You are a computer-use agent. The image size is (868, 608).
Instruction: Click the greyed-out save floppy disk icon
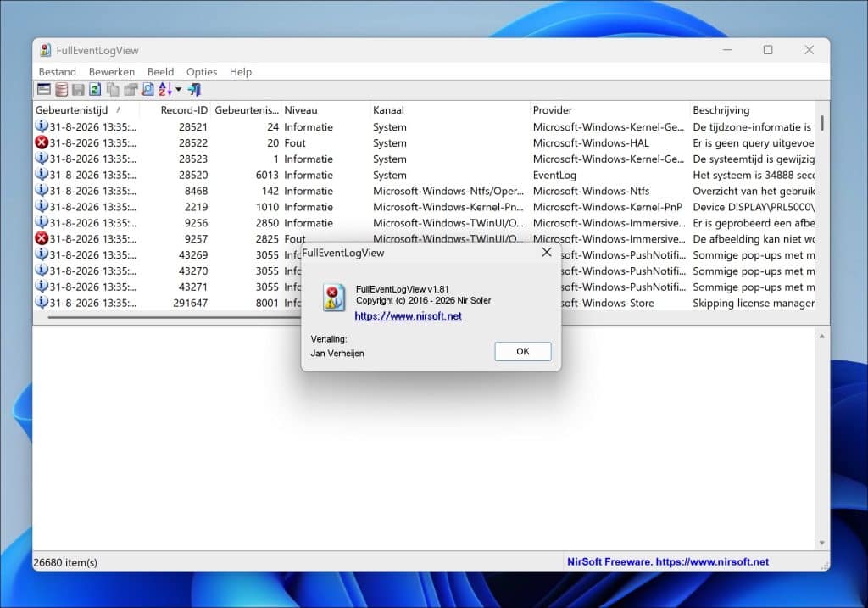click(x=78, y=89)
